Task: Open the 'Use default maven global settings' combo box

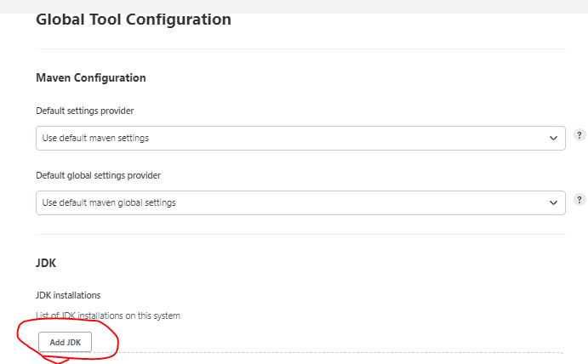Action: point(300,202)
